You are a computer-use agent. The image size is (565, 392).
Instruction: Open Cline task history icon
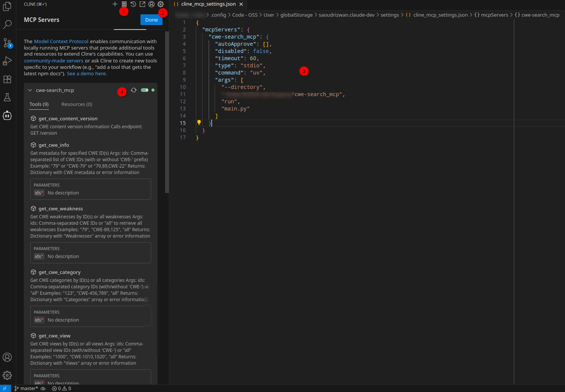(133, 4)
